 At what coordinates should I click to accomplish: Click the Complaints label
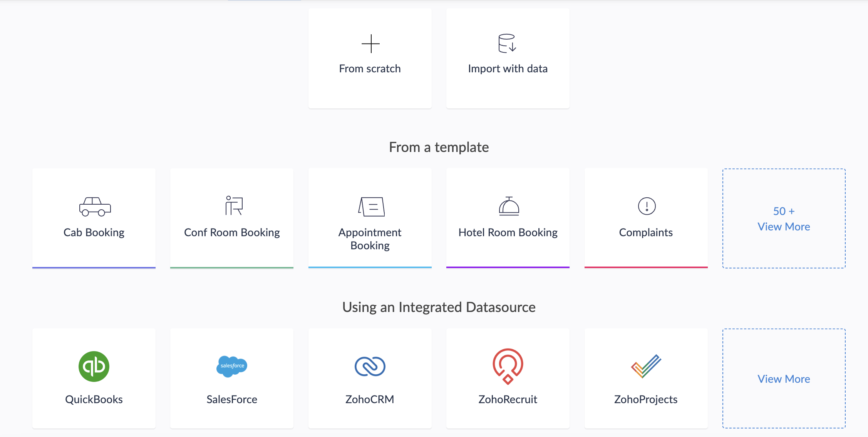point(646,233)
